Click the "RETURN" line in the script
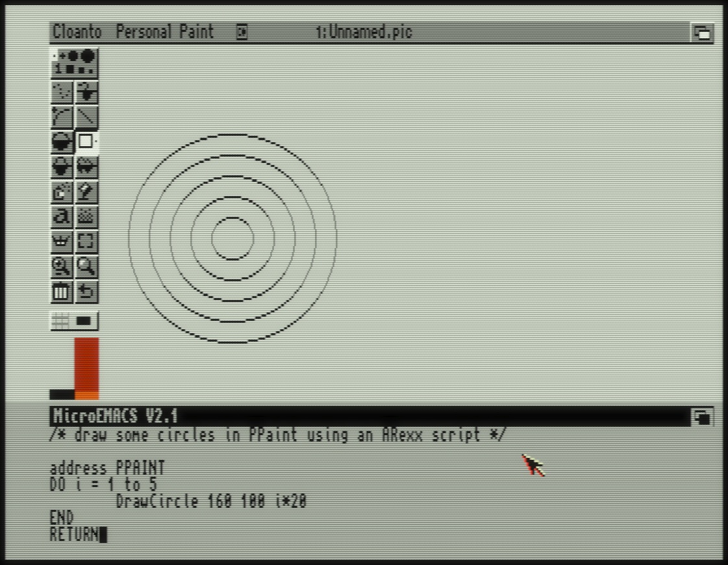This screenshot has width=728, height=565. (74, 534)
